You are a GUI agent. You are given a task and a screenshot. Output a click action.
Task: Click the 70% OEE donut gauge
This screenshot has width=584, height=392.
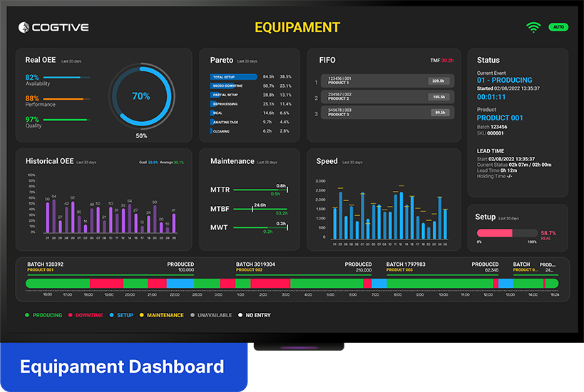point(140,96)
